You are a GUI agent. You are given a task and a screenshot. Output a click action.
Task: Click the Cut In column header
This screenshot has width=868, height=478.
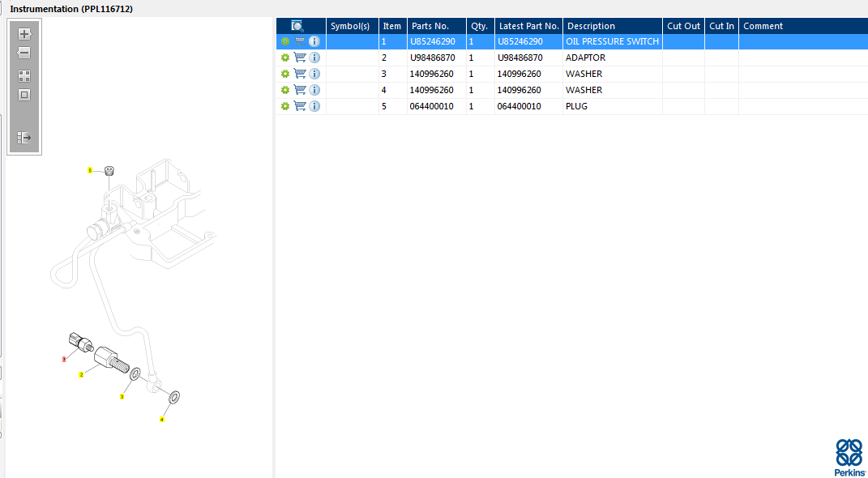[x=722, y=26]
